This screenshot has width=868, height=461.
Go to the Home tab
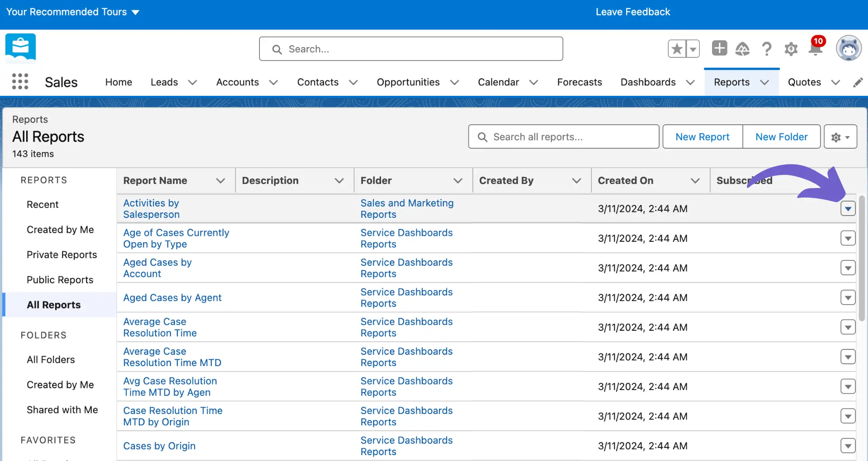[118, 82]
